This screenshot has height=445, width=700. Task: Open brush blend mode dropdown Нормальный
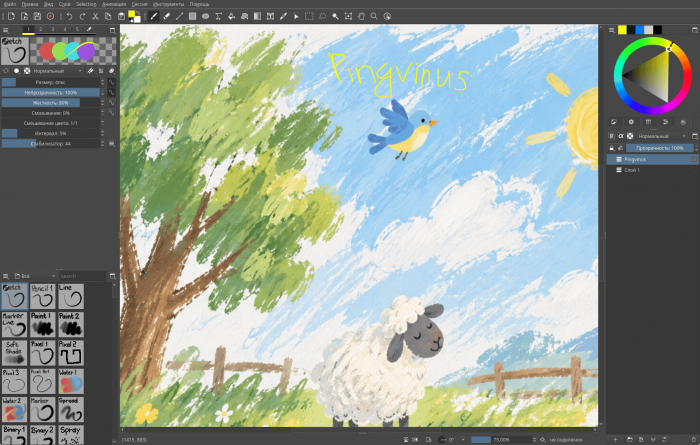pos(58,71)
